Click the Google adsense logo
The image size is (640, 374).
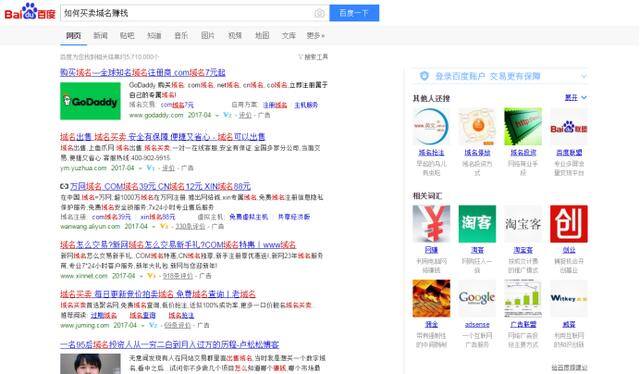(477, 298)
